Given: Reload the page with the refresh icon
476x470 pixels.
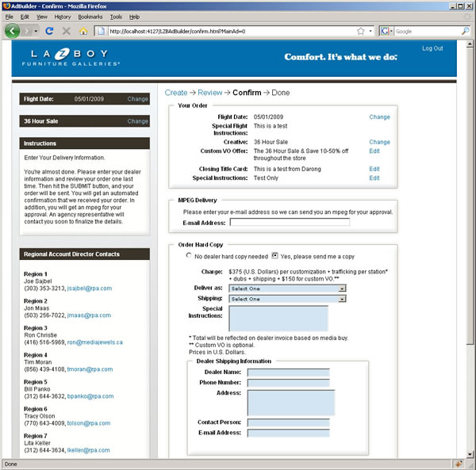Looking at the screenshot, I should pyautogui.click(x=49, y=31).
